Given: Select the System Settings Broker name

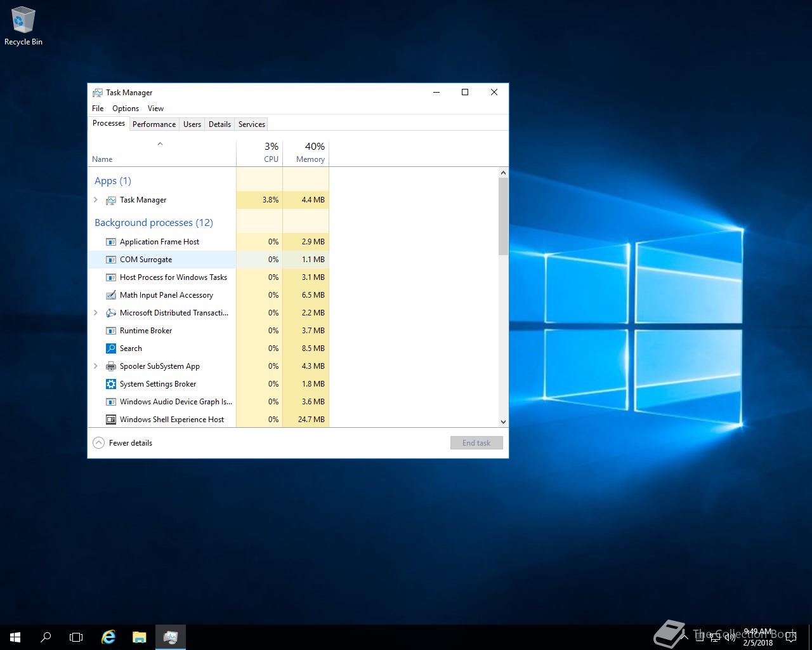Looking at the screenshot, I should coord(158,384).
